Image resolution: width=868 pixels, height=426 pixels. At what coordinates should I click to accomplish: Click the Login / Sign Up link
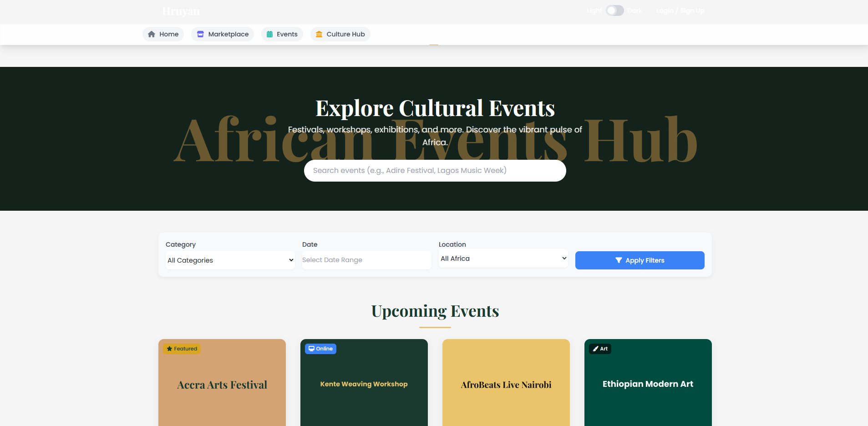680,10
